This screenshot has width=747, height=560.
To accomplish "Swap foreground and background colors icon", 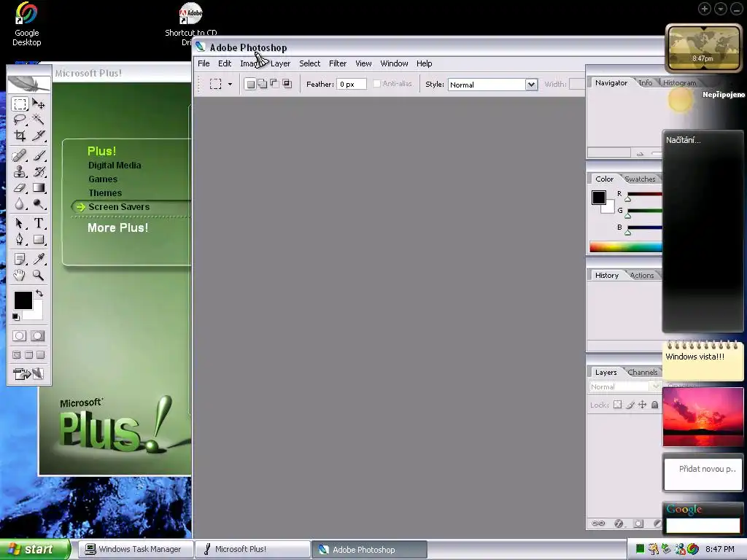I will (x=39, y=293).
